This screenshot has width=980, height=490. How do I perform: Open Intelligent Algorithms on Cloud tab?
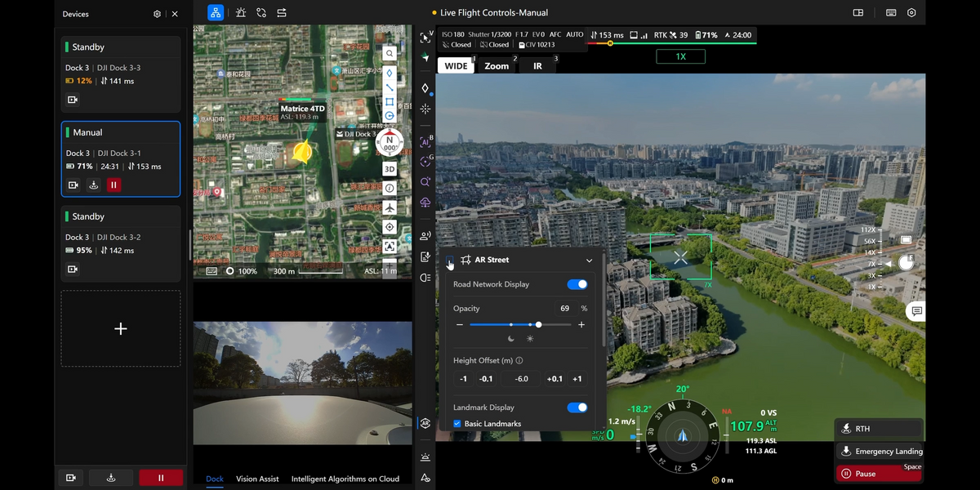click(x=345, y=479)
